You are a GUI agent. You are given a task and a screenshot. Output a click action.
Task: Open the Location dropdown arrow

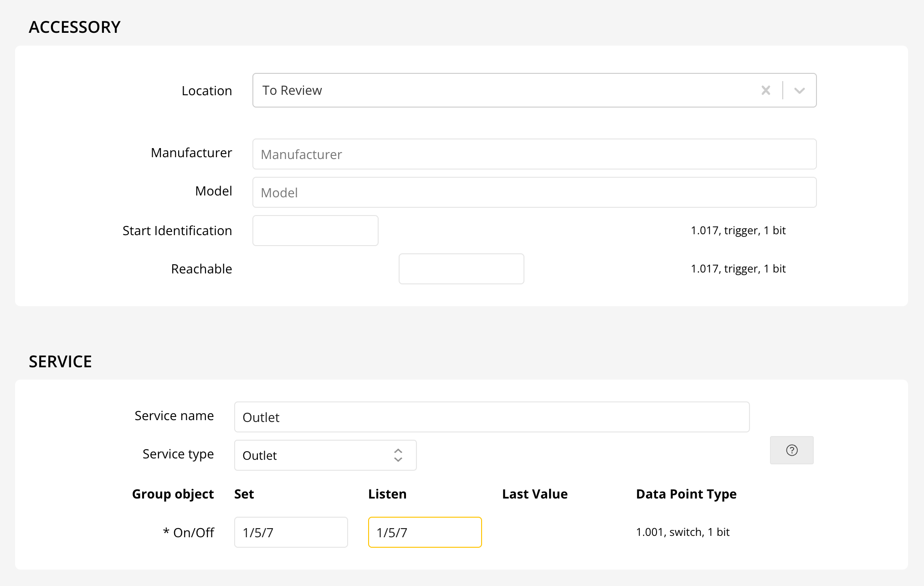(799, 90)
